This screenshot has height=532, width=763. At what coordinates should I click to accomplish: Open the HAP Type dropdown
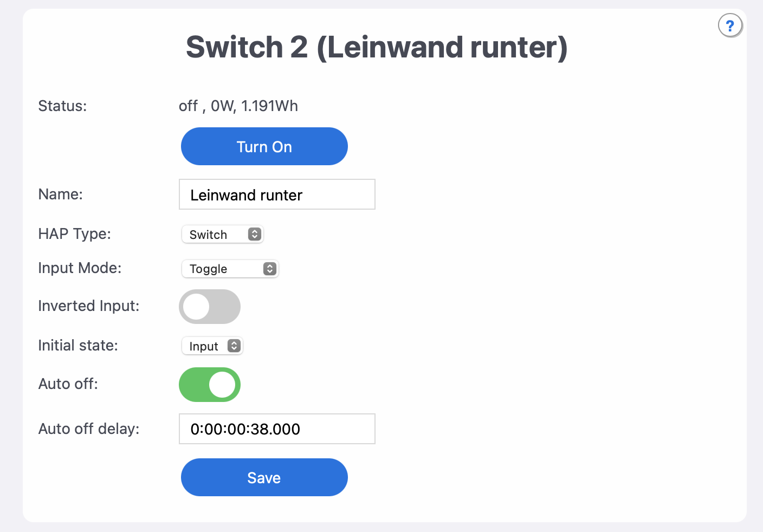click(222, 234)
